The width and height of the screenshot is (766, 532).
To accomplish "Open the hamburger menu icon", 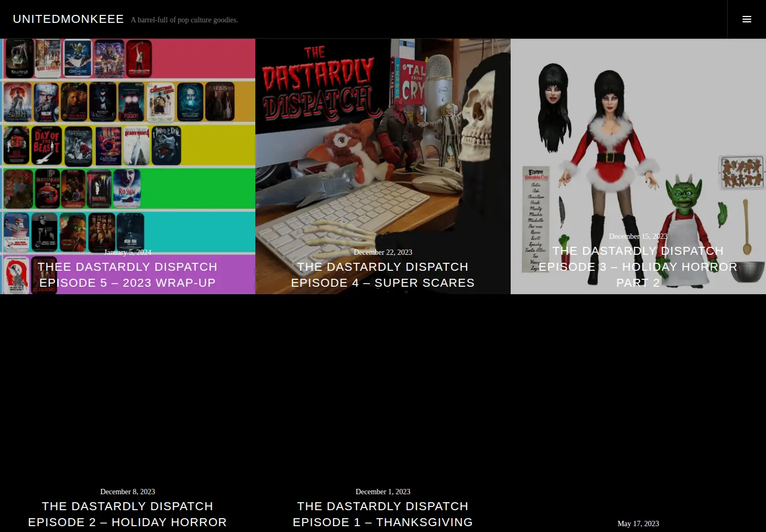I will tap(747, 19).
